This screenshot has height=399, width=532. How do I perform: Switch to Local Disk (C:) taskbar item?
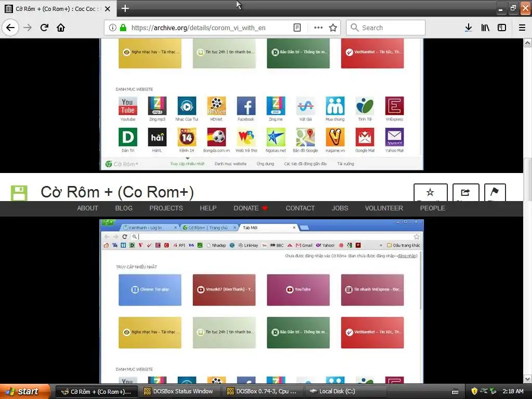[x=346, y=391]
